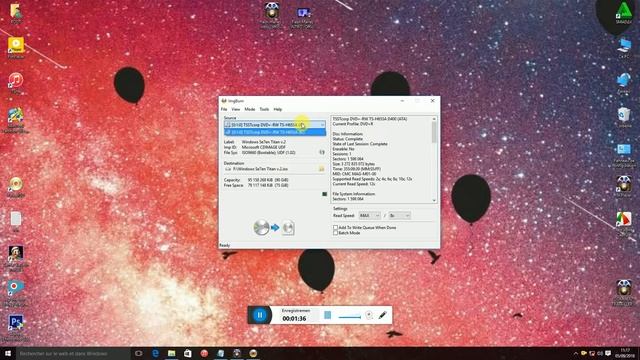Open the Mode menu in ImgBurn
The height and width of the screenshot is (360, 640).
tap(250, 109)
